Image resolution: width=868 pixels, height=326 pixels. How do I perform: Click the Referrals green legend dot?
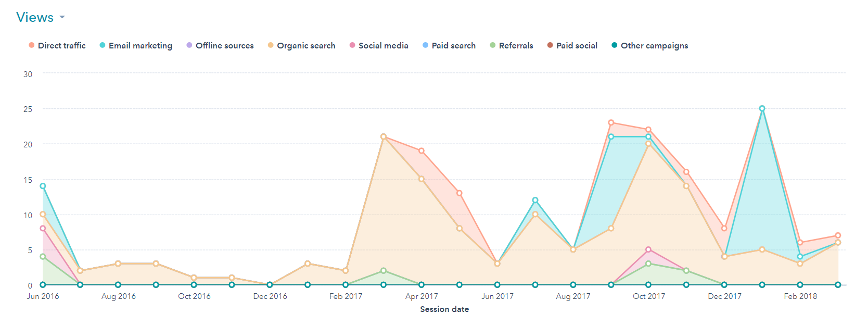click(x=493, y=45)
